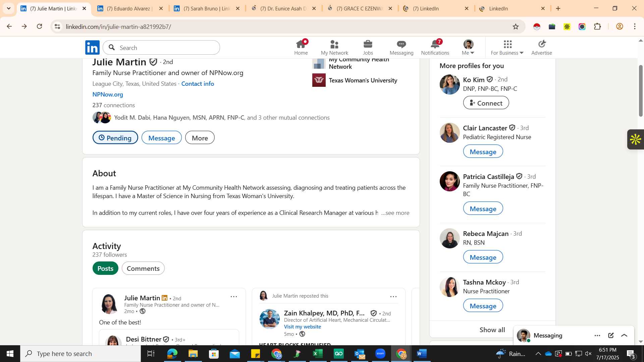644x362 pixels.
Task: Expand the Me profile dropdown
Action: [468, 47]
